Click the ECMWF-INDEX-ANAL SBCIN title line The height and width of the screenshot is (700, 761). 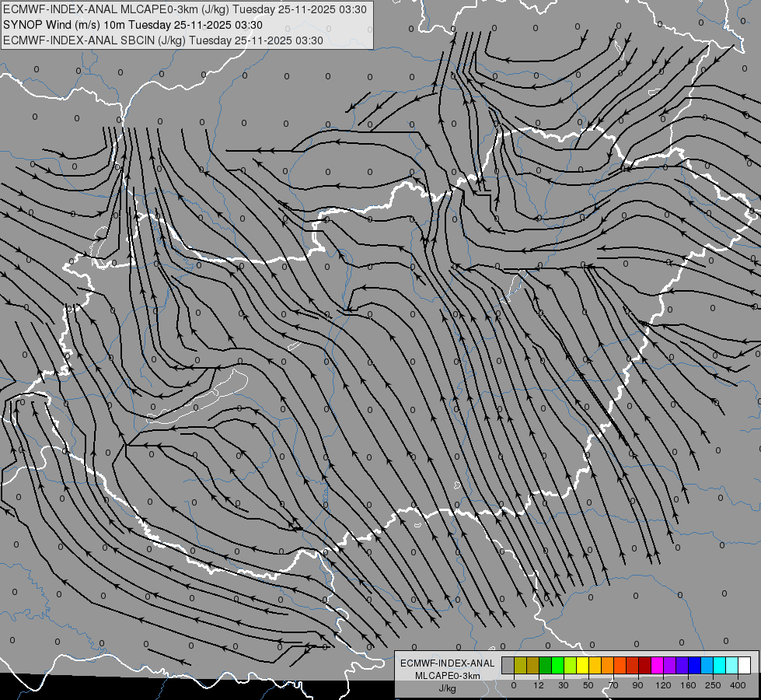(163, 40)
